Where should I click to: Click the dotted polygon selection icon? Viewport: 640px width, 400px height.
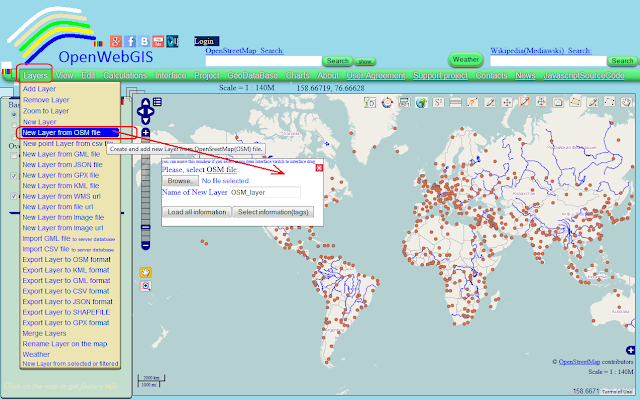(609, 102)
